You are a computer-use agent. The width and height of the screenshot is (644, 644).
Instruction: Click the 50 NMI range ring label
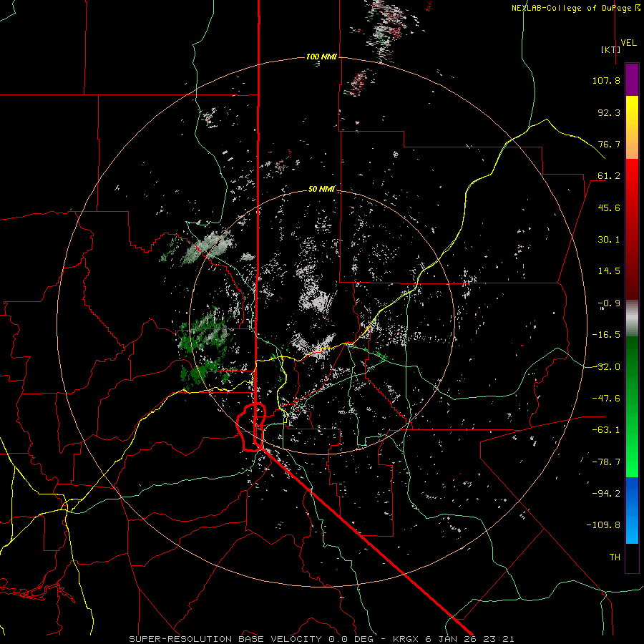coord(321,189)
